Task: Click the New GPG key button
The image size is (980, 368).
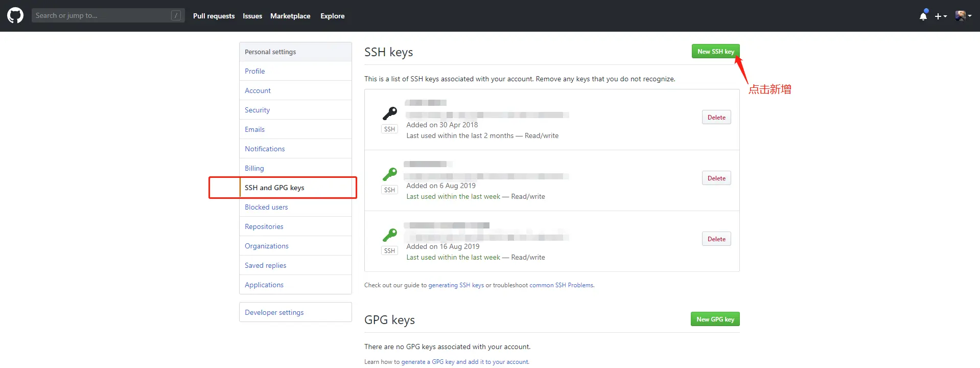Action: coord(715,319)
